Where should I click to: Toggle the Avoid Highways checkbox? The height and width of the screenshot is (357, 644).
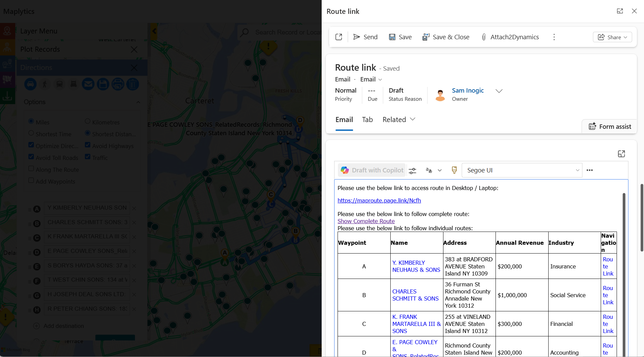pyautogui.click(x=88, y=145)
